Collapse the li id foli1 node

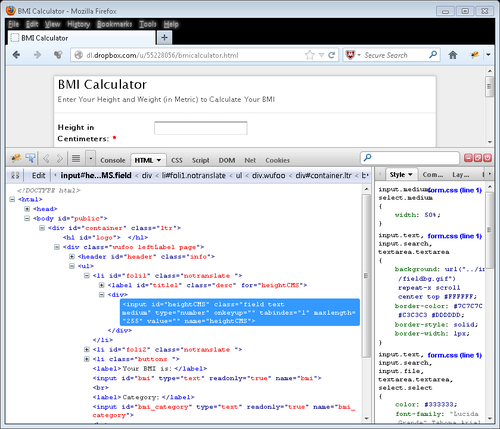87,276
